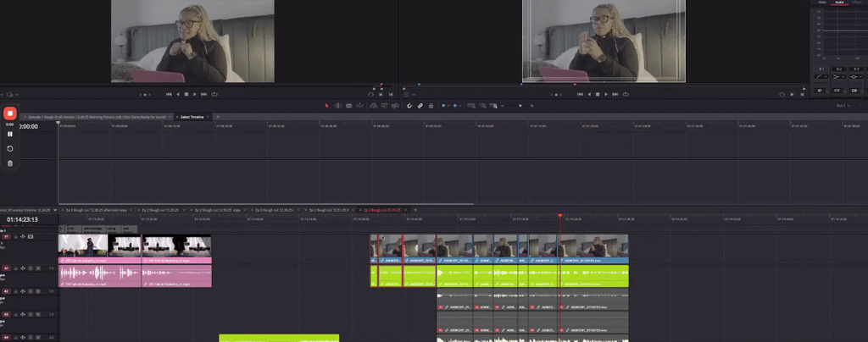Toggle the V1 track destination button
This screenshot has width=868, height=342.
[6, 236]
